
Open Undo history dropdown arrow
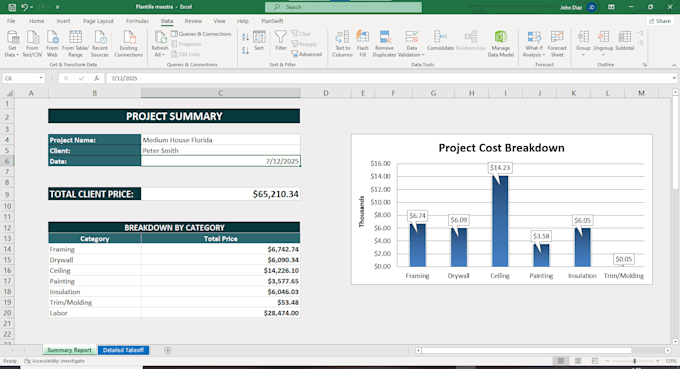click(x=32, y=7)
